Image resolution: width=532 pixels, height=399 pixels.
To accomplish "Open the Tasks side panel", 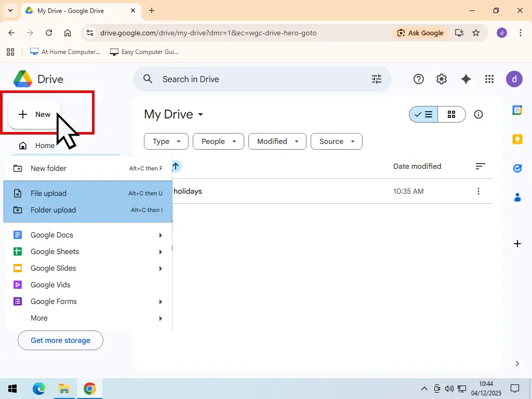I will point(517,168).
